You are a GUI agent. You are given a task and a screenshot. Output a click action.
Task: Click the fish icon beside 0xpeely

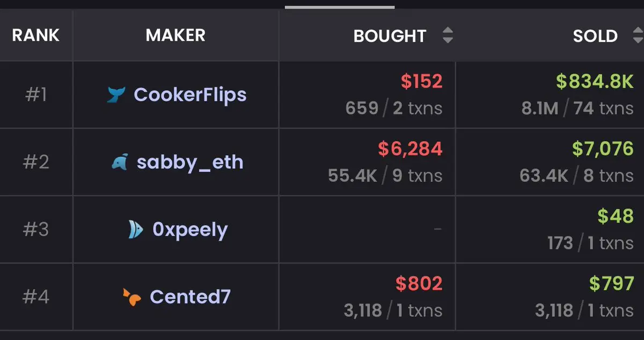tap(135, 230)
